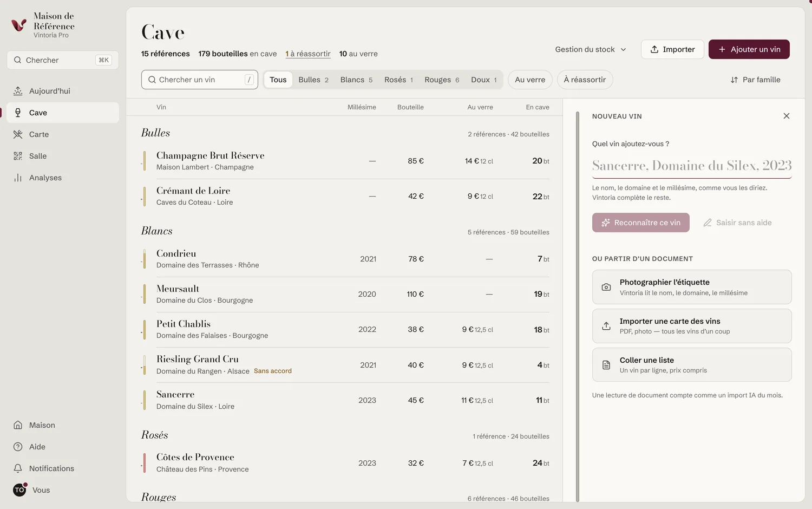Screen dimensions: 812x509
Task: Open Maison settings in sidebar
Action: tap(63, 425)
